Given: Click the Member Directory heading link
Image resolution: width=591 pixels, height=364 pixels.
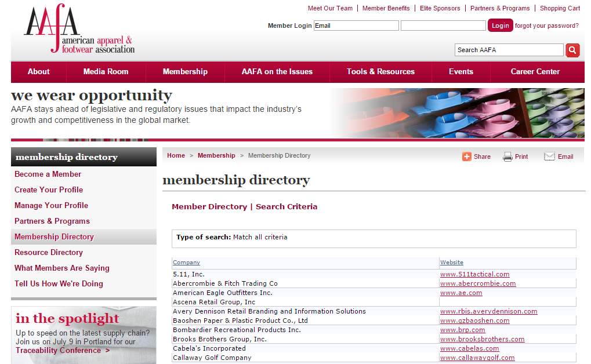Looking at the screenshot, I should (209, 206).
